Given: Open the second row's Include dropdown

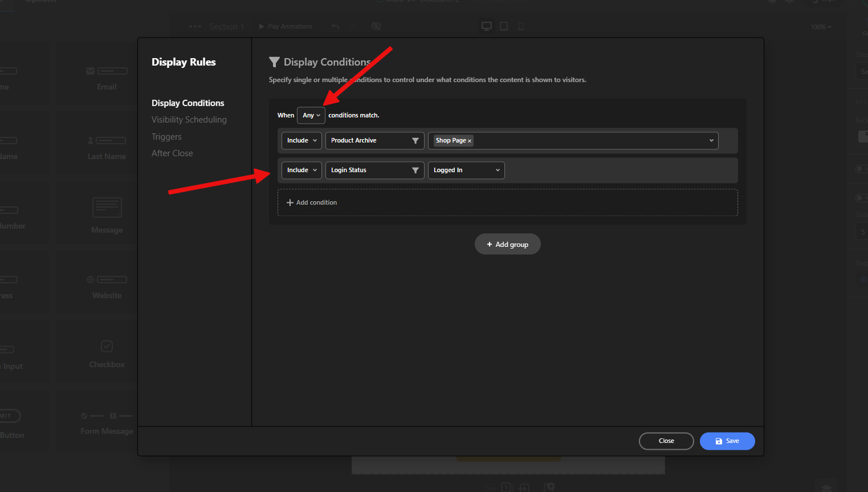Looking at the screenshot, I should coord(301,170).
